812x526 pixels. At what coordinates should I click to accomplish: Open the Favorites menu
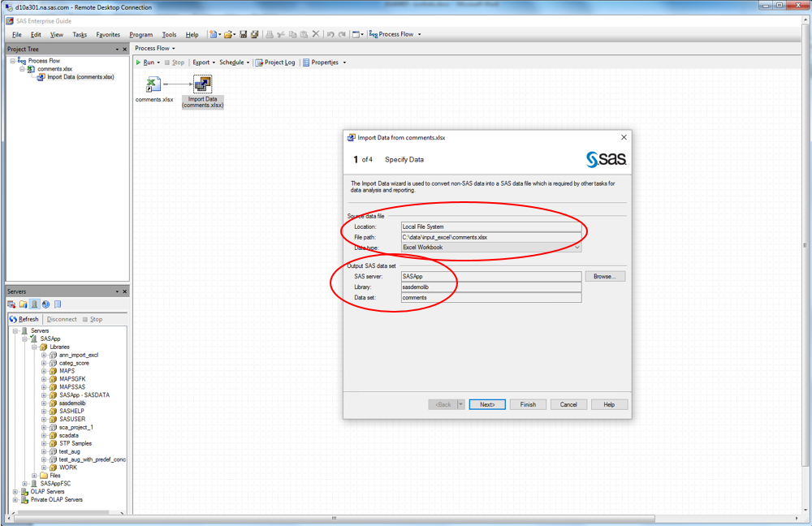(108, 35)
